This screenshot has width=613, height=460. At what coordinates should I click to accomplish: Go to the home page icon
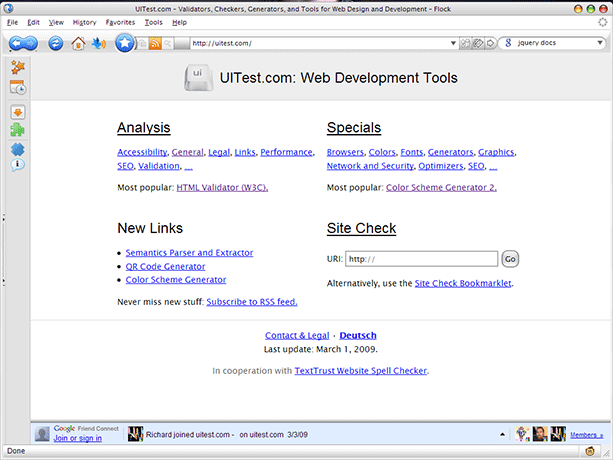point(78,43)
